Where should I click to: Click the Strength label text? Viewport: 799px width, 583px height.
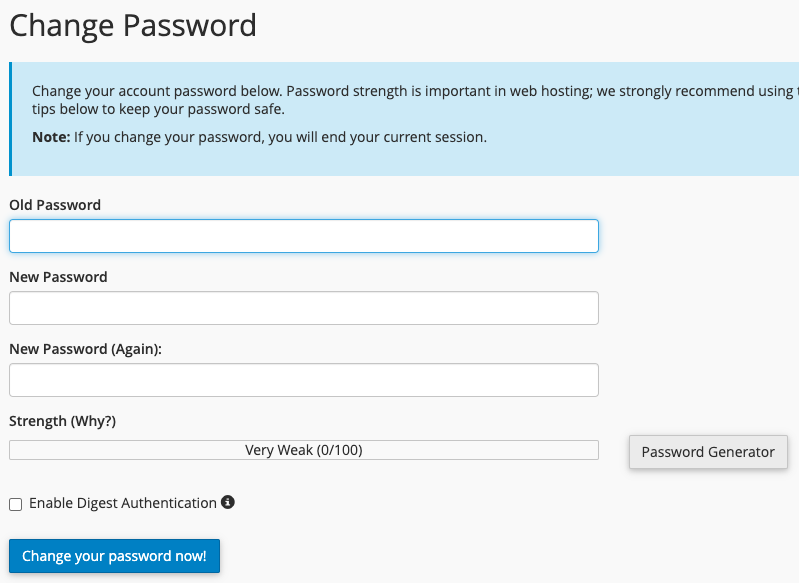click(37, 421)
